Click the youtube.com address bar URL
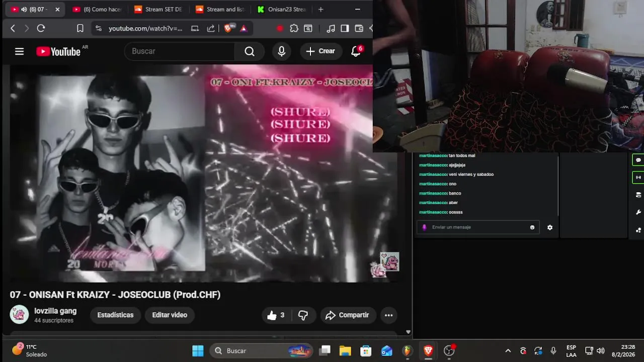 click(x=145, y=29)
